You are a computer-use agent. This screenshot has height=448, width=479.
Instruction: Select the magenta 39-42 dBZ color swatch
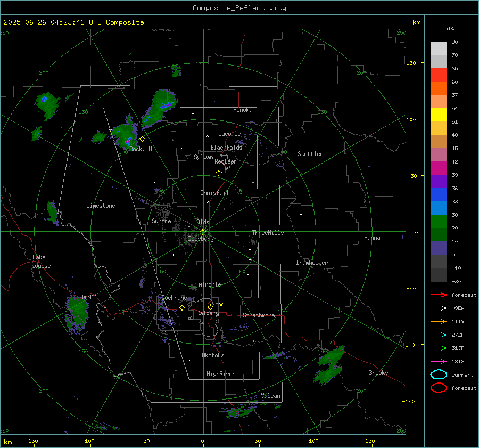439,168
